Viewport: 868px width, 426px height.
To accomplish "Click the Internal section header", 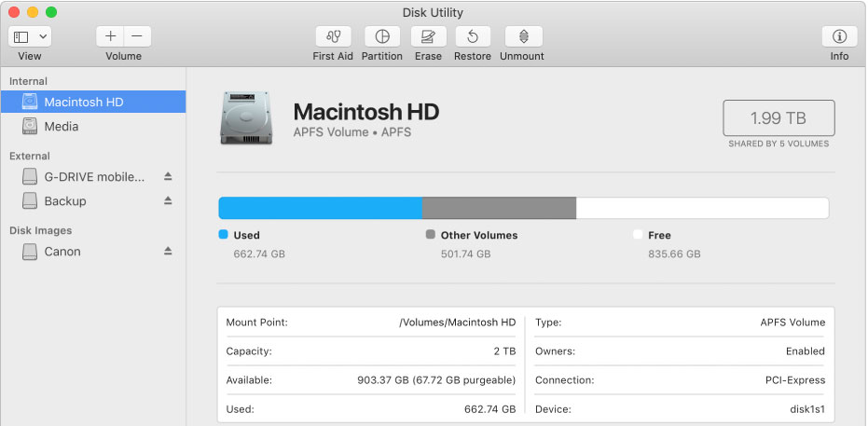I will click(28, 81).
